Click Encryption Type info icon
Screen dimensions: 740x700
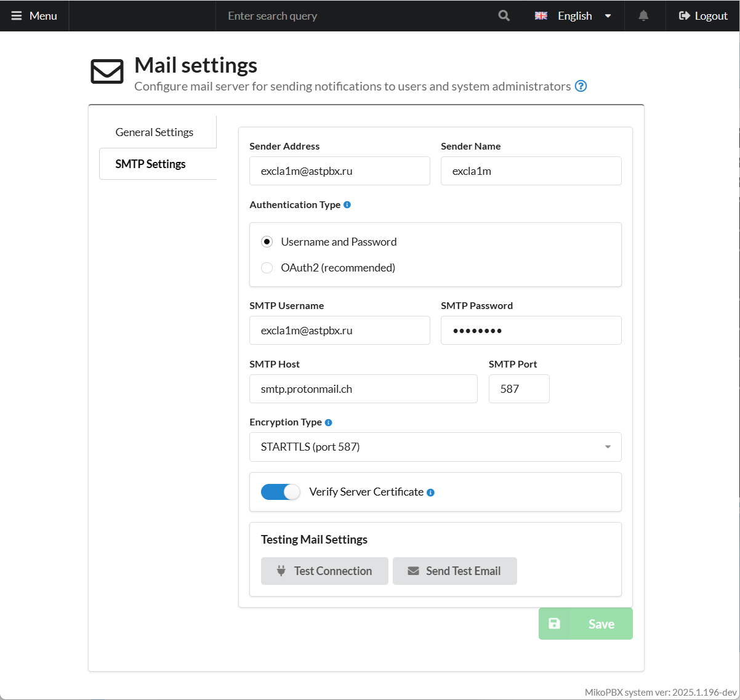pyautogui.click(x=328, y=422)
